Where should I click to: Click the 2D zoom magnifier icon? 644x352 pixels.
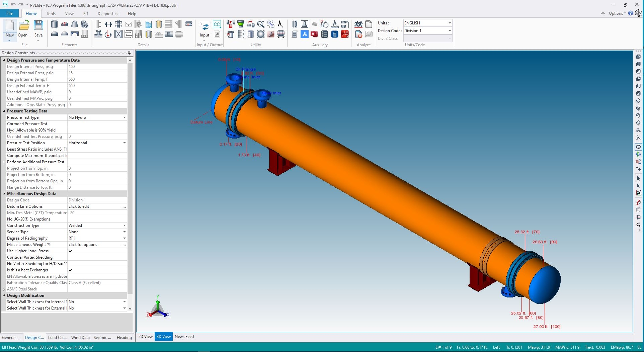tap(260, 24)
